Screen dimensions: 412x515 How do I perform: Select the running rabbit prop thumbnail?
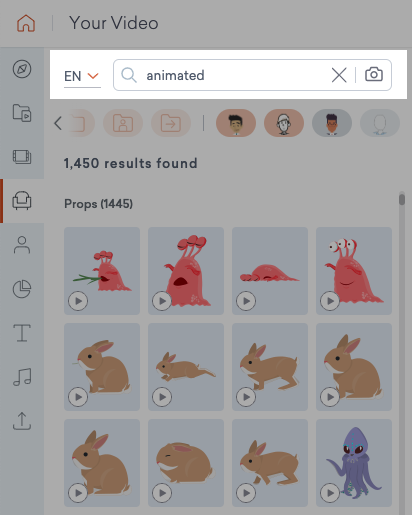click(x=186, y=367)
